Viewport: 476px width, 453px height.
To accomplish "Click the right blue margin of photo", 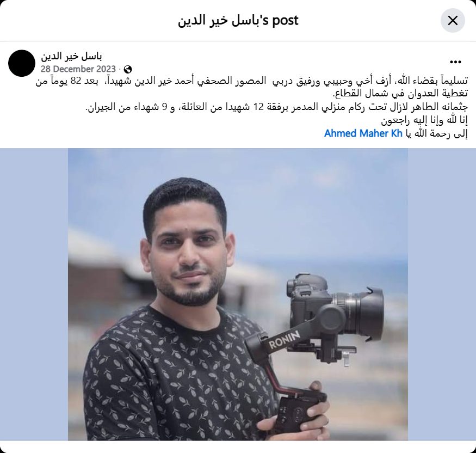I will [x=442, y=294].
